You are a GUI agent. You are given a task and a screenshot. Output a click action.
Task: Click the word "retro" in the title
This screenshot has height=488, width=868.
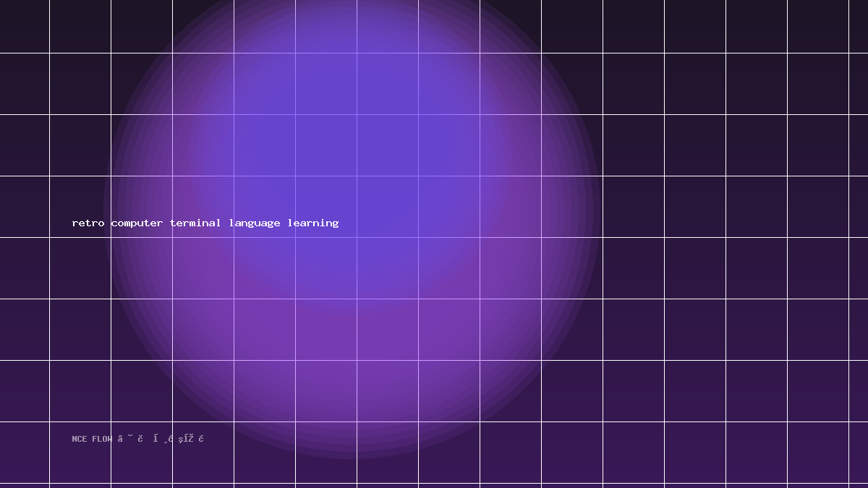coord(88,223)
